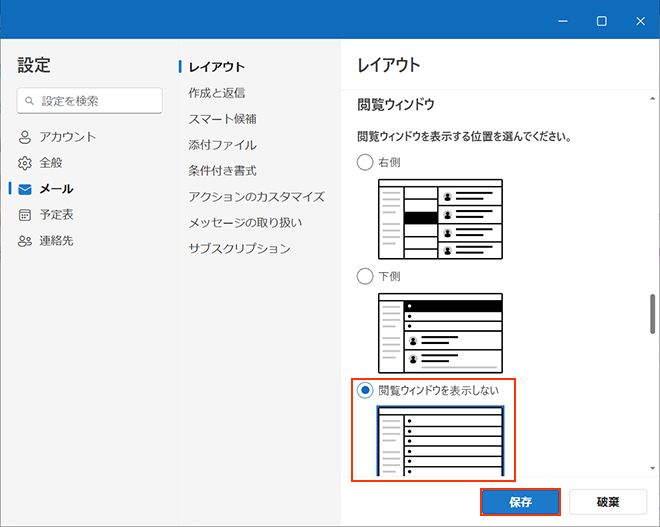
Task: Maximize the settings window
Action: [x=601, y=20]
